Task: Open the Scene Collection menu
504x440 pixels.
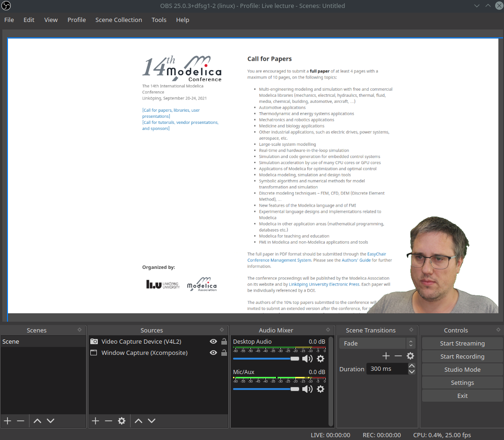Action: click(x=118, y=20)
